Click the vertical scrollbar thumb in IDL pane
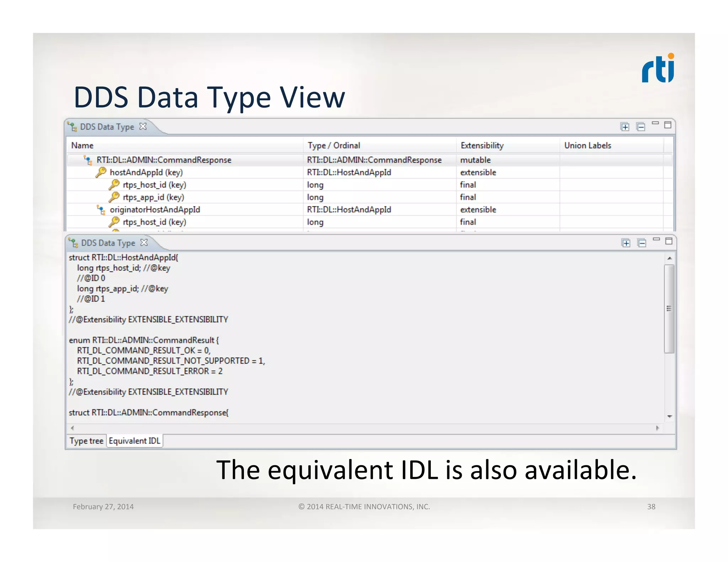Viewport: 728px width, 562px height. (x=669, y=308)
